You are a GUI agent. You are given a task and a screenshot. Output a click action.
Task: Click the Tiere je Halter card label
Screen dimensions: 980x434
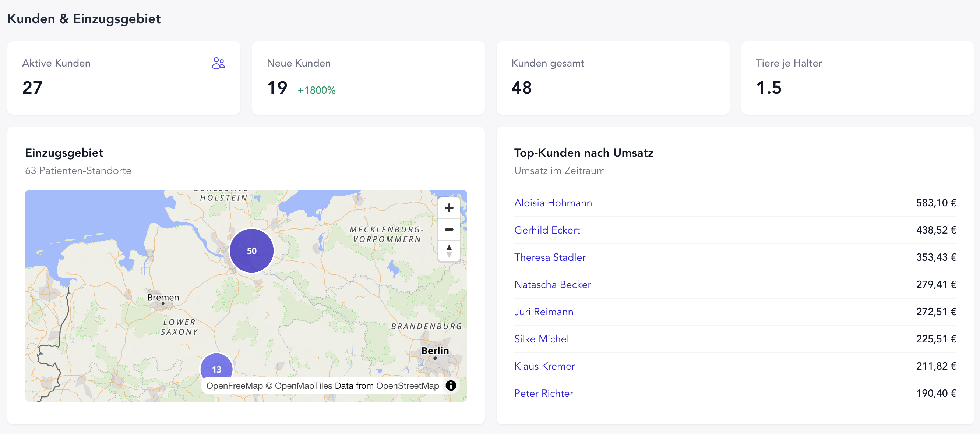click(x=789, y=63)
